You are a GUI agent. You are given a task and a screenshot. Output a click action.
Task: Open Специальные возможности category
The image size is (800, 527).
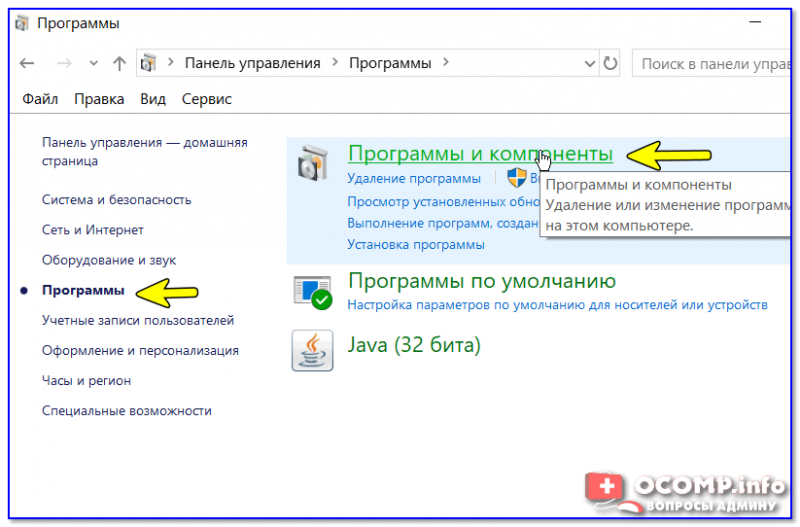[x=127, y=410]
